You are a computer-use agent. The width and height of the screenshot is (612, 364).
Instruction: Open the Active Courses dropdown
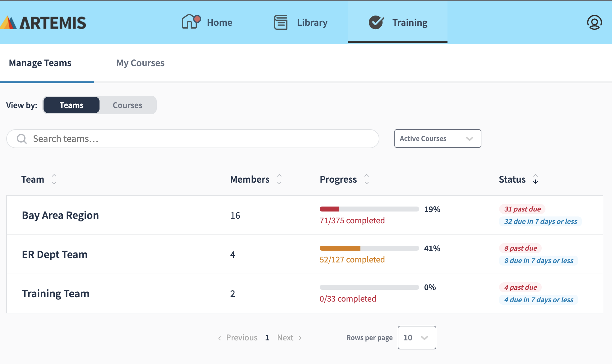(x=438, y=139)
